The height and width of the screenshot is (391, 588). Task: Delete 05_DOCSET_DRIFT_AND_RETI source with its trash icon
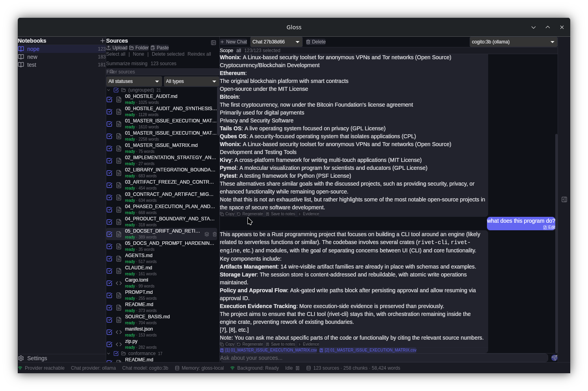[x=215, y=234]
